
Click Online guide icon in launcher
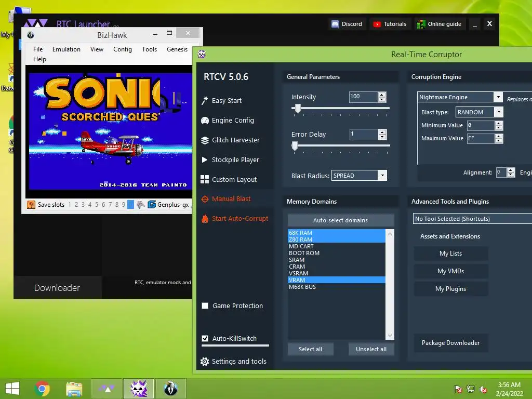[x=421, y=24]
